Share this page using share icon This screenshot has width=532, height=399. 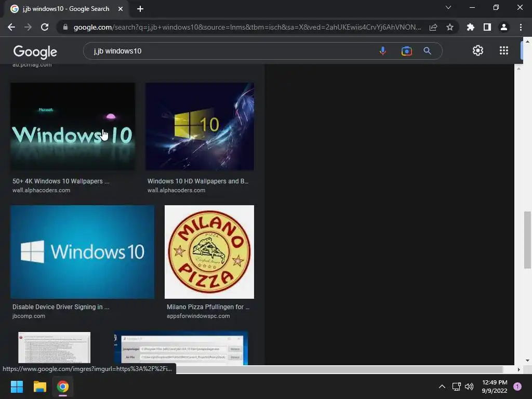tap(433, 27)
